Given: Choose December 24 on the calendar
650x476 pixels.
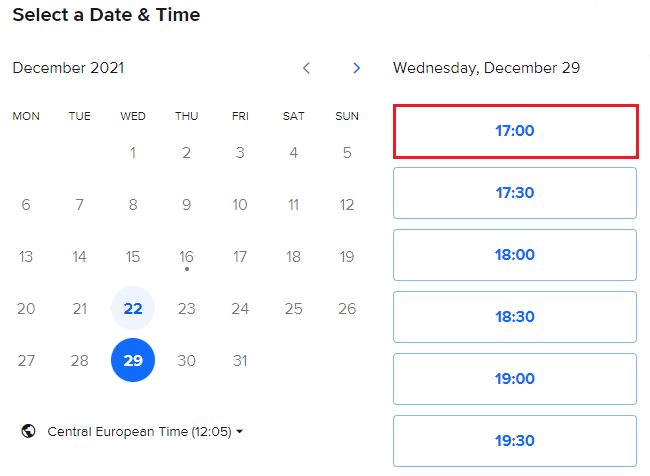Looking at the screenshot, I should (240, 308).
